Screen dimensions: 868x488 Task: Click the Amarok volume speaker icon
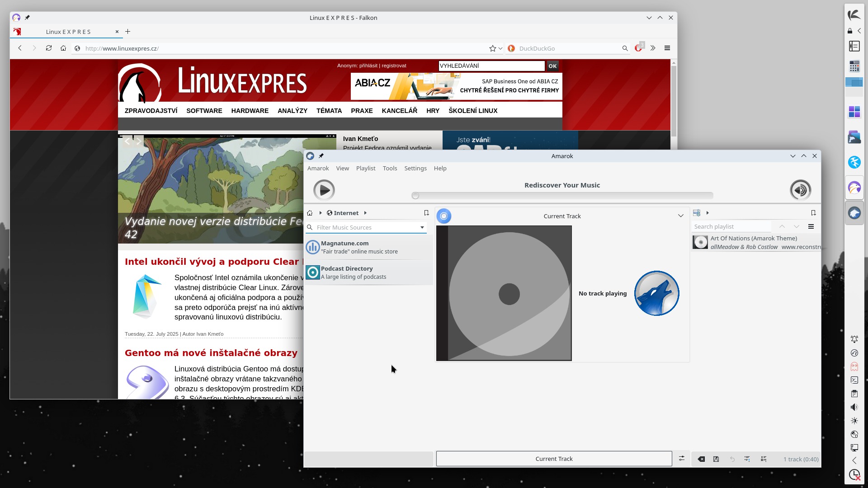point(800,190)
